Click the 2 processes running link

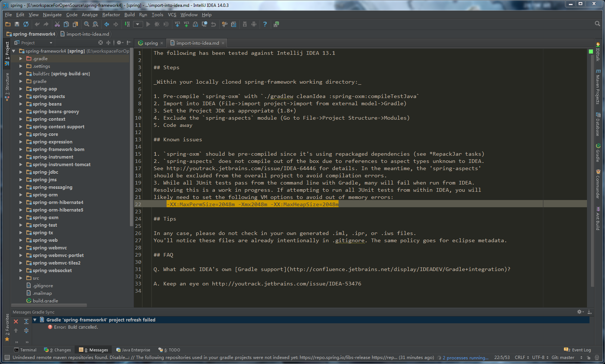[465, 358]
